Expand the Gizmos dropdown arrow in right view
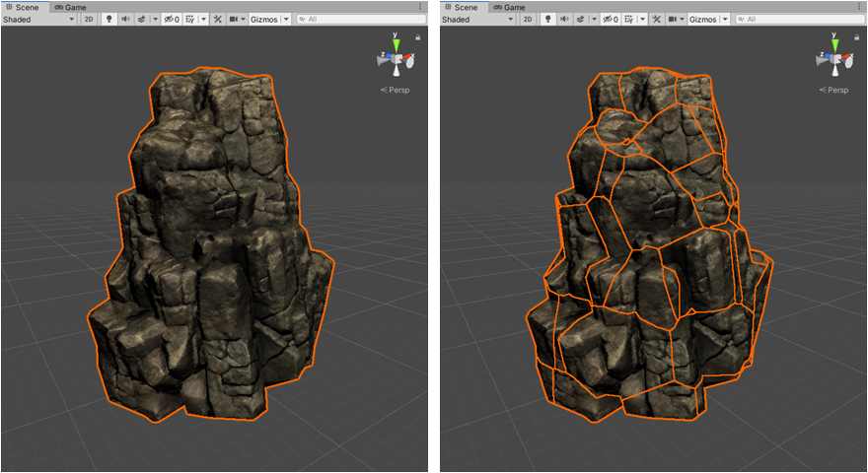 coord(725,19)
